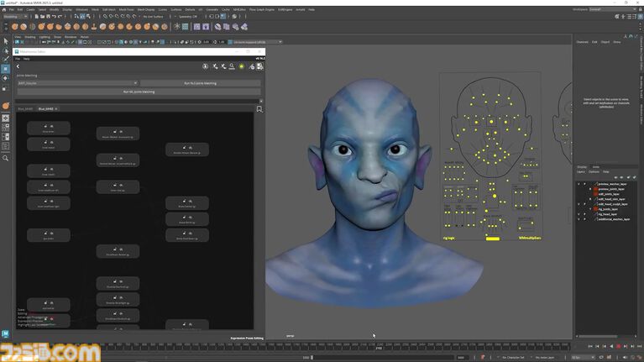Click the teal grid icon on shelf
Screen dimensions: 644x362
(186, 27)
